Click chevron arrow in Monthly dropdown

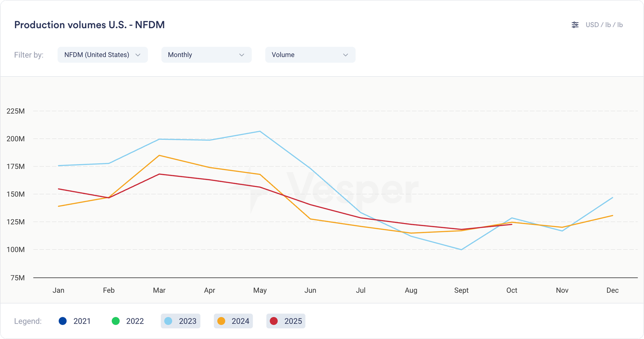point(242,55)
